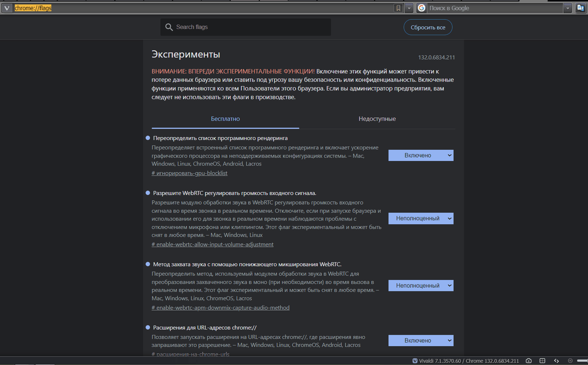Screen dimensions: 588x365
Task: Click the bookmark icon in address bar
Action: click(x=398, y=8)
